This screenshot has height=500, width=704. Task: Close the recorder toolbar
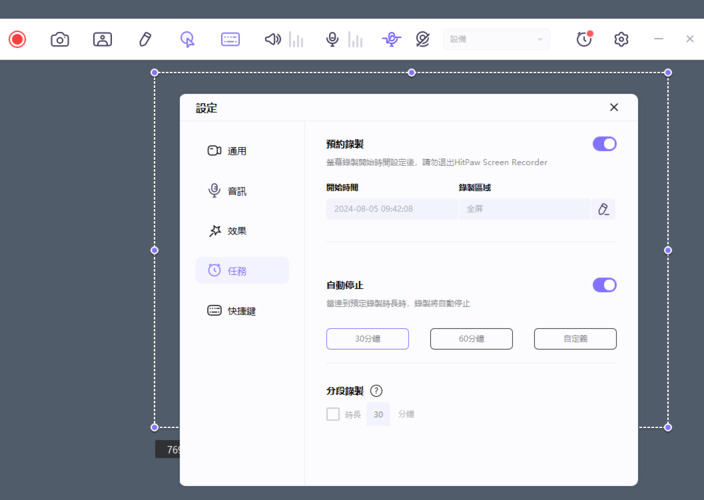690,39
